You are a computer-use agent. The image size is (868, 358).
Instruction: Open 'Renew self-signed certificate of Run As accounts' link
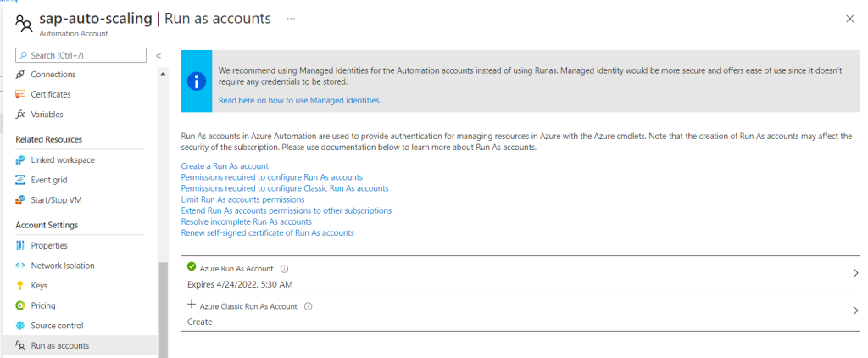point(267,232)
